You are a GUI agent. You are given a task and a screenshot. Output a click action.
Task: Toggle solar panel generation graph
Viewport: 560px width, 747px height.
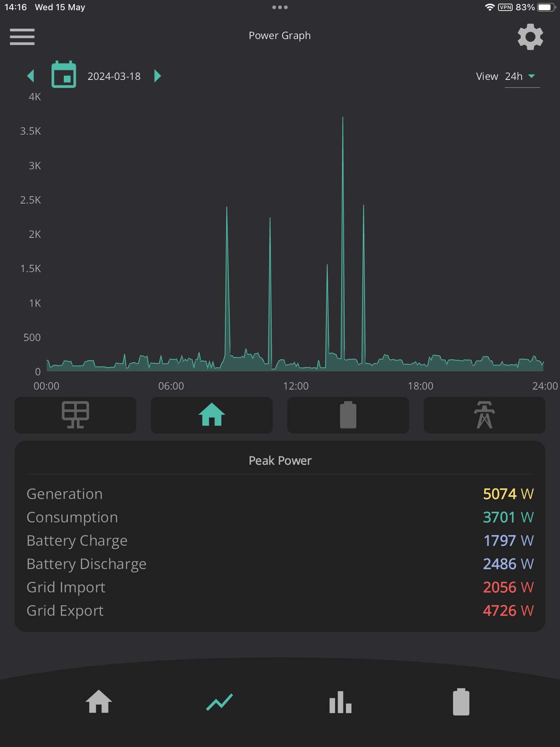coord(75,415)
